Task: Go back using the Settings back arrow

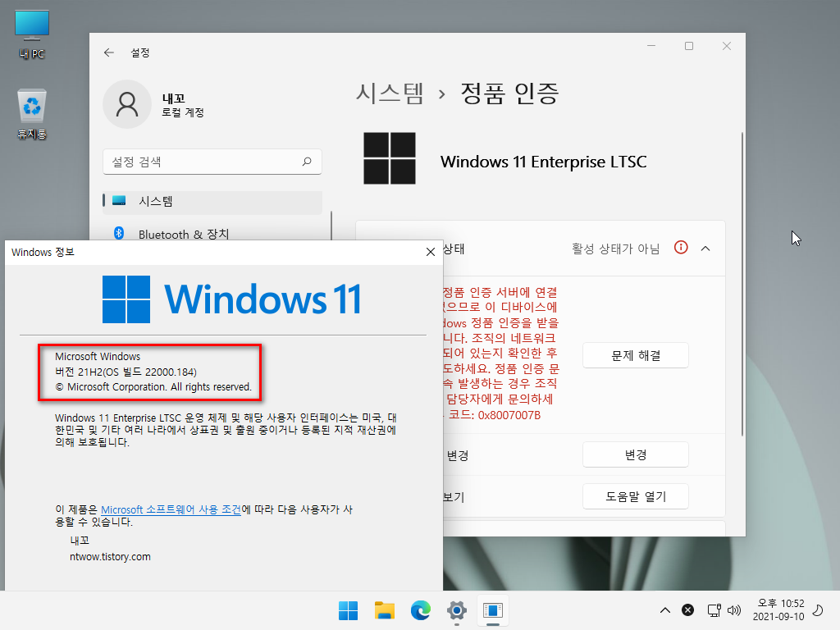Action: 109,52
